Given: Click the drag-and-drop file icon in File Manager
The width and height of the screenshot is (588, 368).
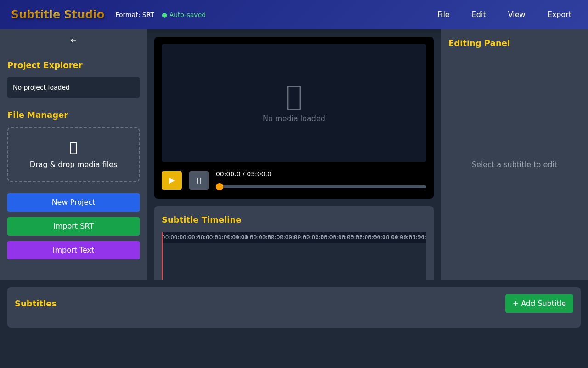Looking at the screenshot, I should click(x=73, y=147).
